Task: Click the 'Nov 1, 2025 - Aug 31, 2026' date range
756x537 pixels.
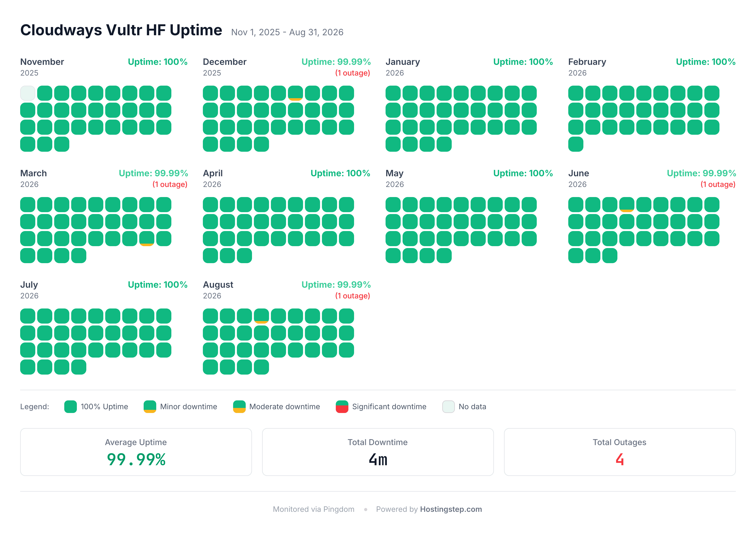Action: [287, 32]
